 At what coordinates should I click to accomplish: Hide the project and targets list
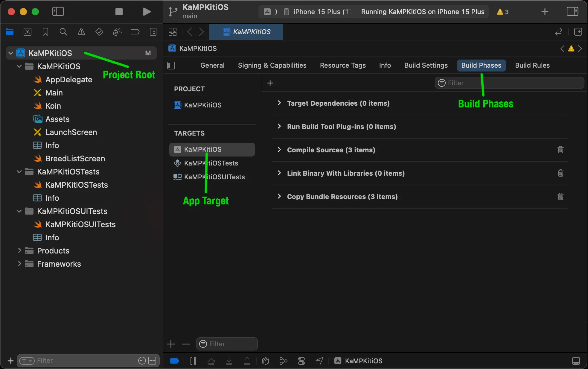pos(171,65)
